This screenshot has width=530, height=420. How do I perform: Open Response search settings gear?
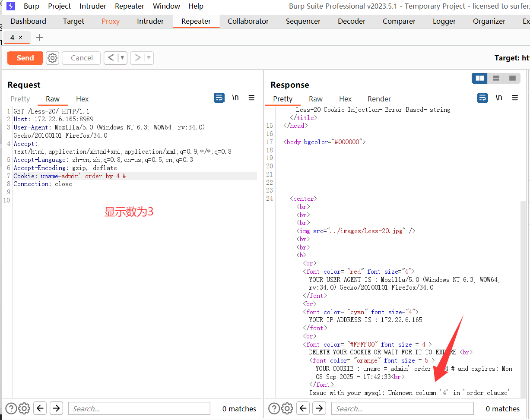click(x=288, y=408)
